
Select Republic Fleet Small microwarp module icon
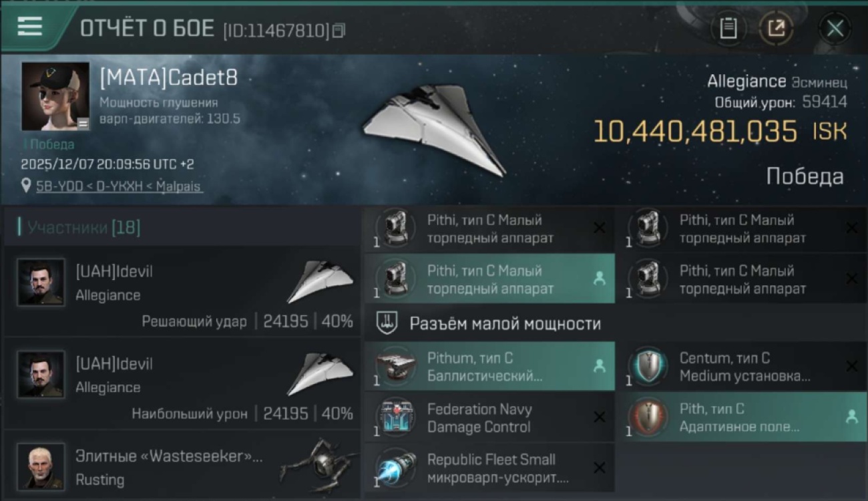pos(395,468)
